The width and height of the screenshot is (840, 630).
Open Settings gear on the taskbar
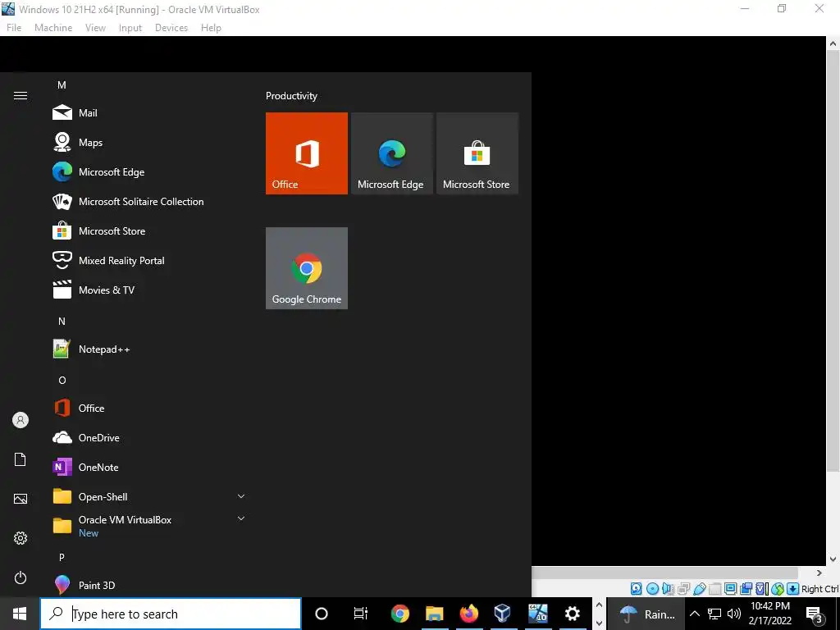572,614
